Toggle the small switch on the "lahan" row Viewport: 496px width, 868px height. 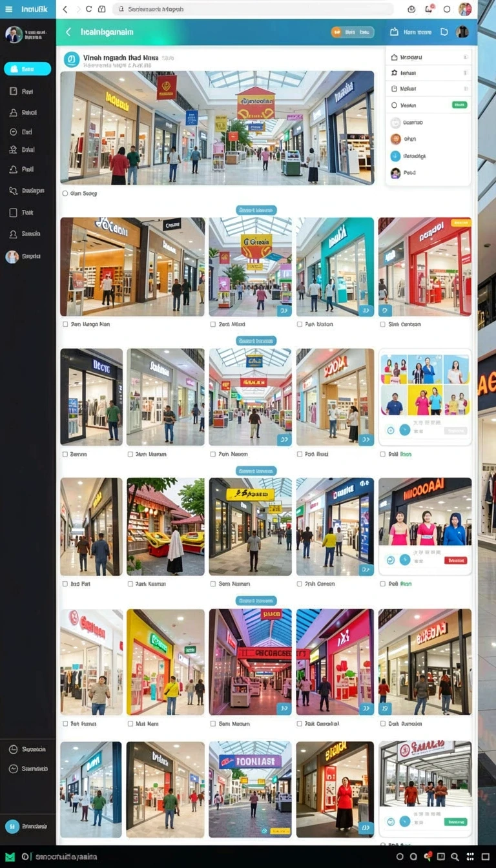click(x=465, y=73)
